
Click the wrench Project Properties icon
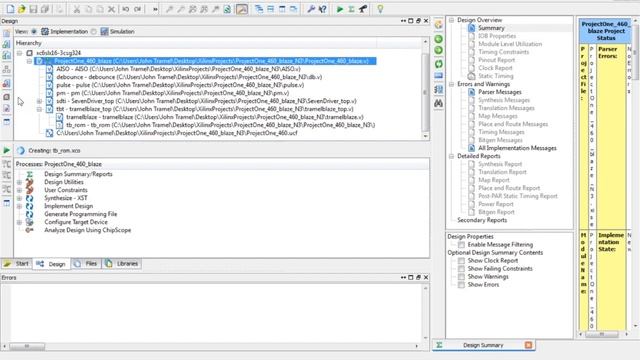coord(311,9)
